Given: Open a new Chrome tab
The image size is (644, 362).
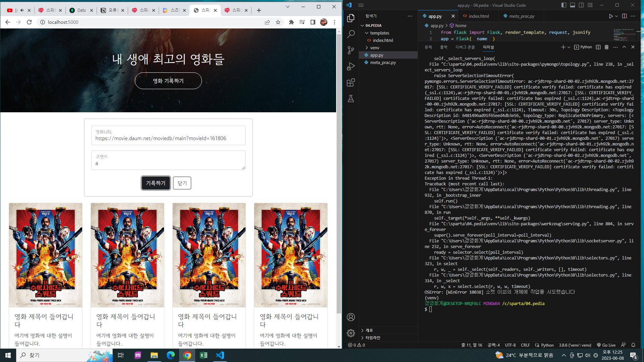Looking at the screenshot, I should click(x=259, y=10).
